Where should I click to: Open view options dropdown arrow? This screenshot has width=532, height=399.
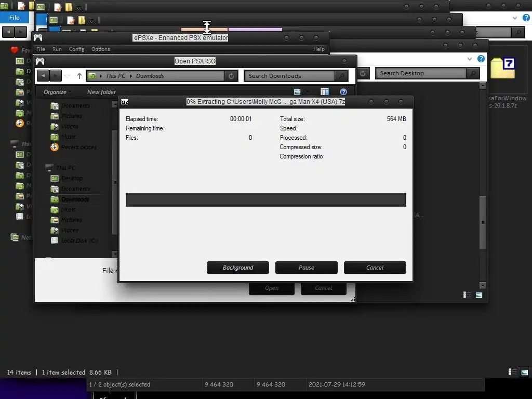pos(307,92)
